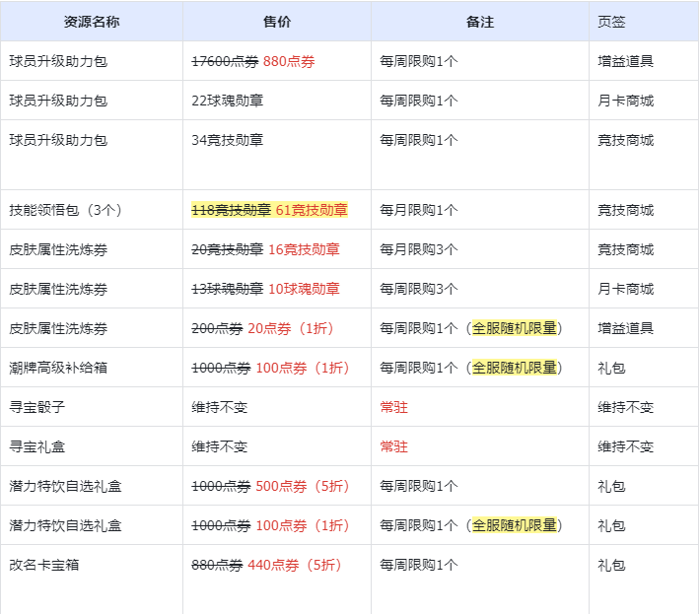Click the 资源名称 column header

pos(92,22)
